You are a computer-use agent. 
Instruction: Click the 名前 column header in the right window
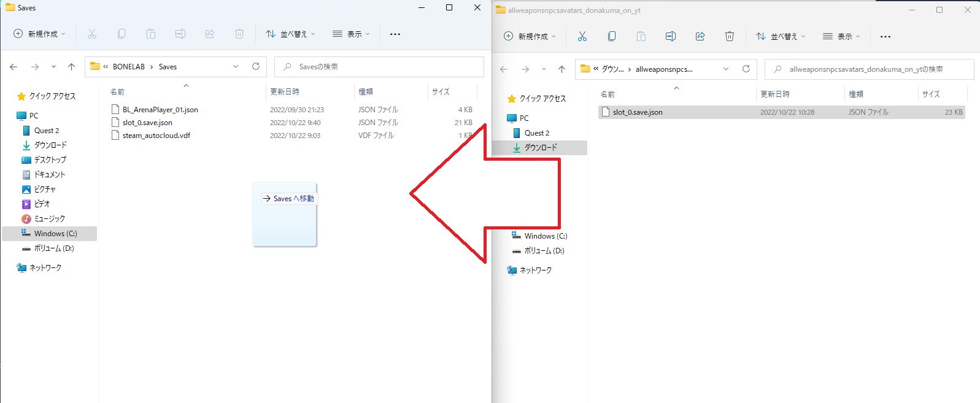tap(608, 94)
